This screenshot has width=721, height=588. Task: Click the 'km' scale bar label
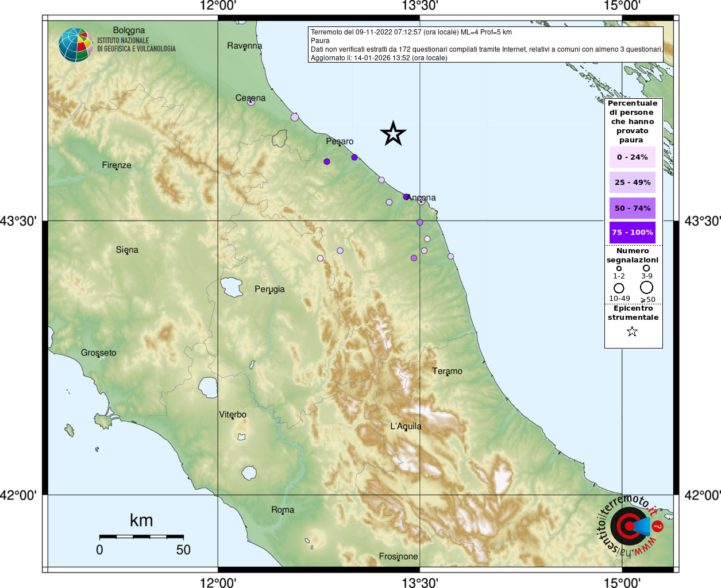coord(141,520)
